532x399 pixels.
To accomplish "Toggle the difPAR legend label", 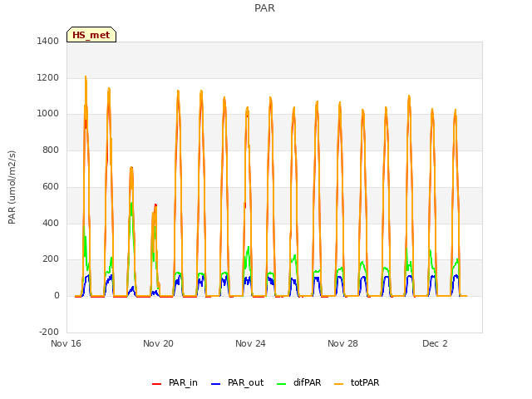I will point(307,382).
